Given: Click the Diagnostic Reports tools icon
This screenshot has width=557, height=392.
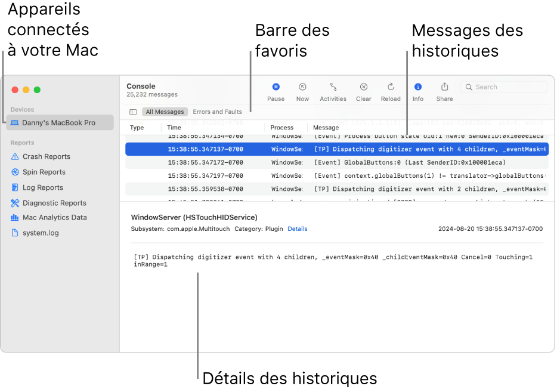Looking at the screenshot, I should [x=15, y=203].
